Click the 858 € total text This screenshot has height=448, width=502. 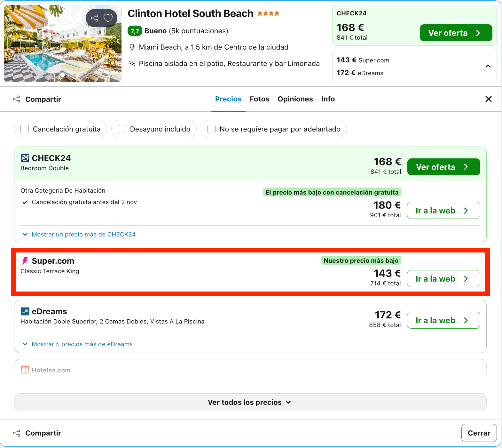385,325
